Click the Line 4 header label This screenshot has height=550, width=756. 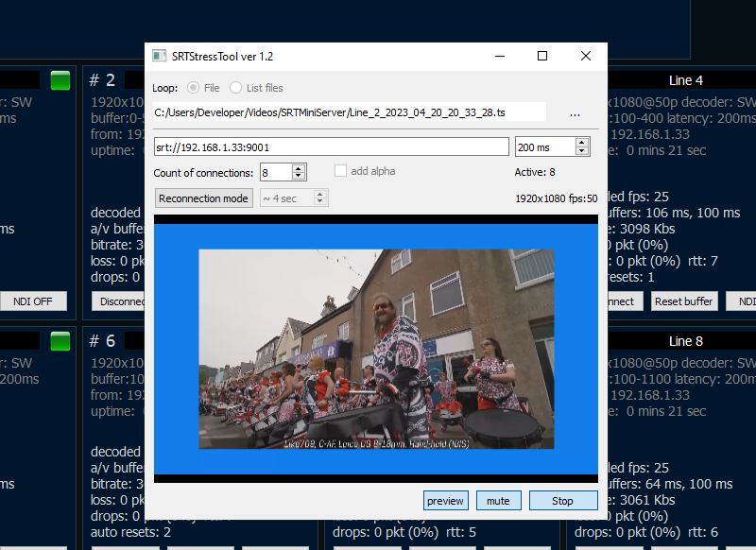[686, 80]
